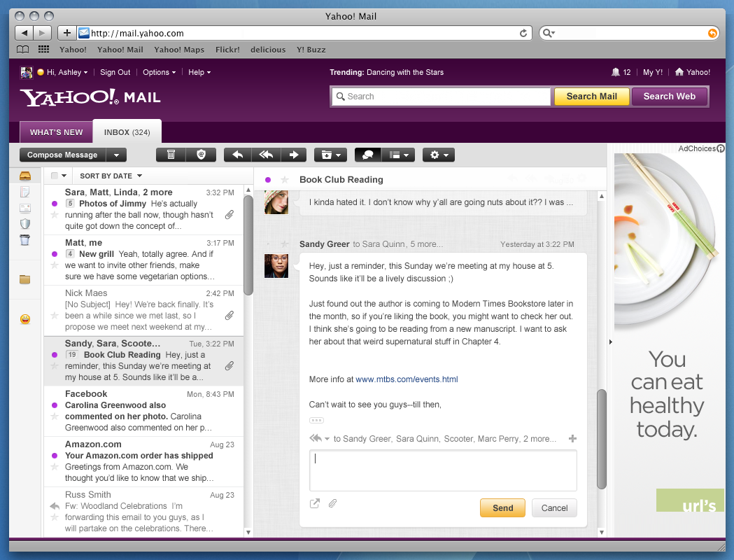
Task: Star the Photos of Jimmy message
Action: click(55, 215)
